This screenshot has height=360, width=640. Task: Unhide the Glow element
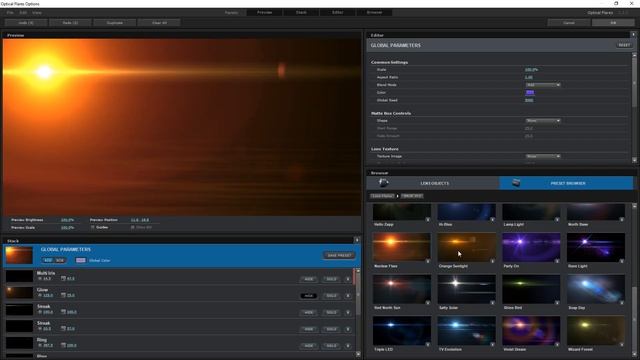point(309,296)
